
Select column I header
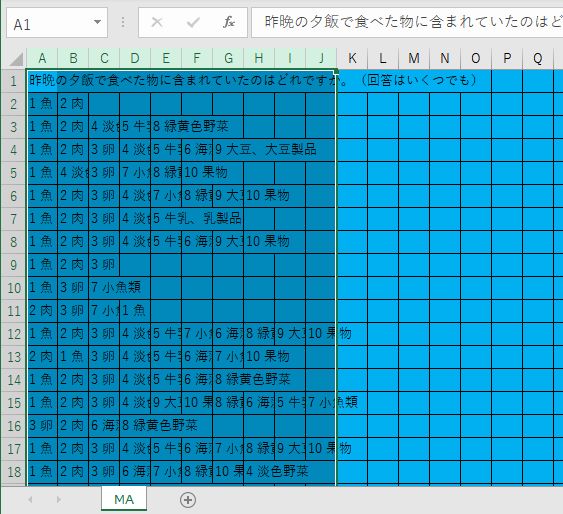pos(290,58)
